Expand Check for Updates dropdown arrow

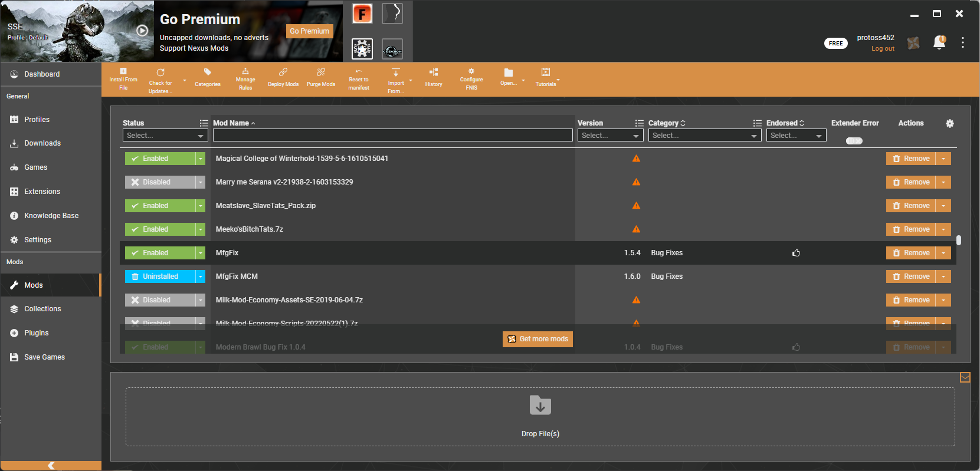(x=185, y=80)
